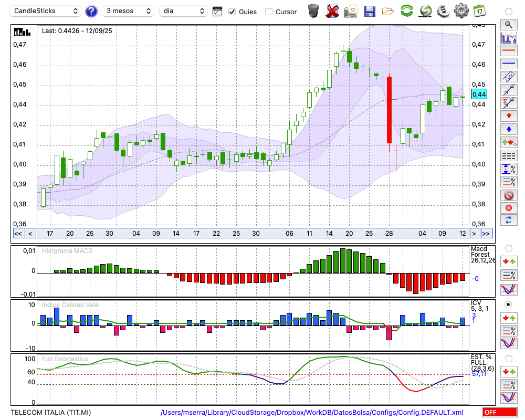This screenshot has height=420, width=525.
Task: Click the << jump-to-start navigation button
Action: pos(18,234)
